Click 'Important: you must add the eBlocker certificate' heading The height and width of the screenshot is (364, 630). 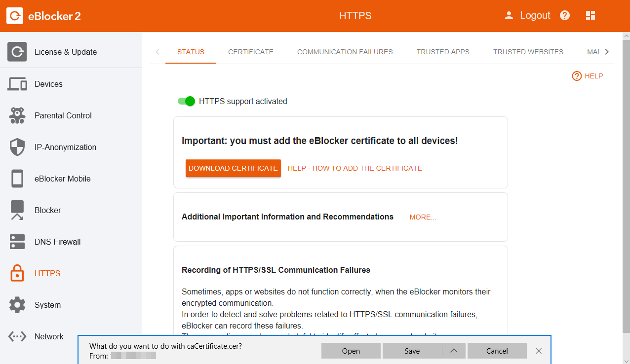[x=320, y=141]
